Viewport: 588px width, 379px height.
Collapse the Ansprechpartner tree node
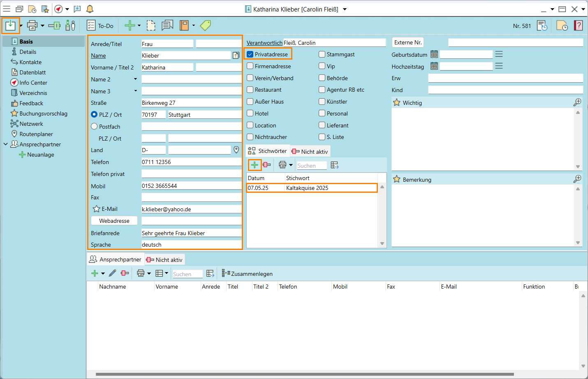[6, 144]
